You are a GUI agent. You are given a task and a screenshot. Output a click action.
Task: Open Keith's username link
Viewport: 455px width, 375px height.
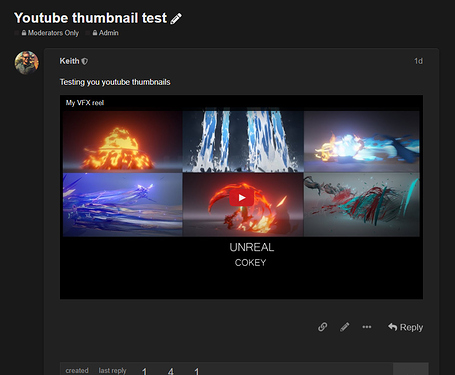pyautogui.click(x=69, y=61)
